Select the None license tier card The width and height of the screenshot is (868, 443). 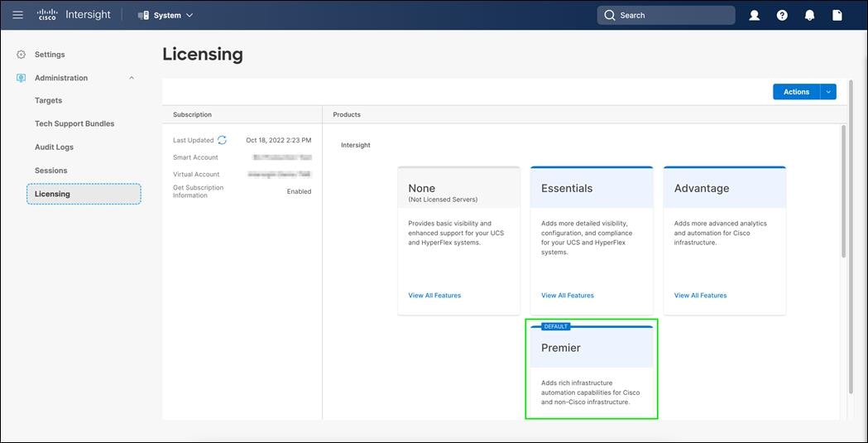point(459,240)
